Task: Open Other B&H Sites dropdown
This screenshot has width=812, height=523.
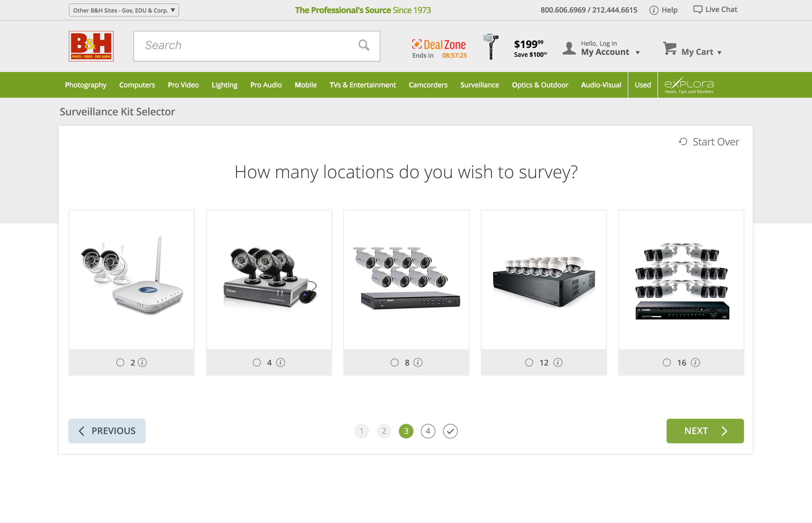Action: [124, 10]
